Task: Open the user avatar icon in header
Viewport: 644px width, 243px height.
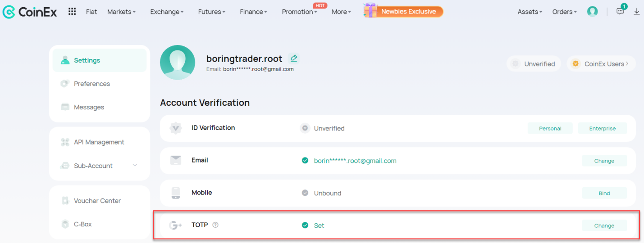Action: point(593,12)
